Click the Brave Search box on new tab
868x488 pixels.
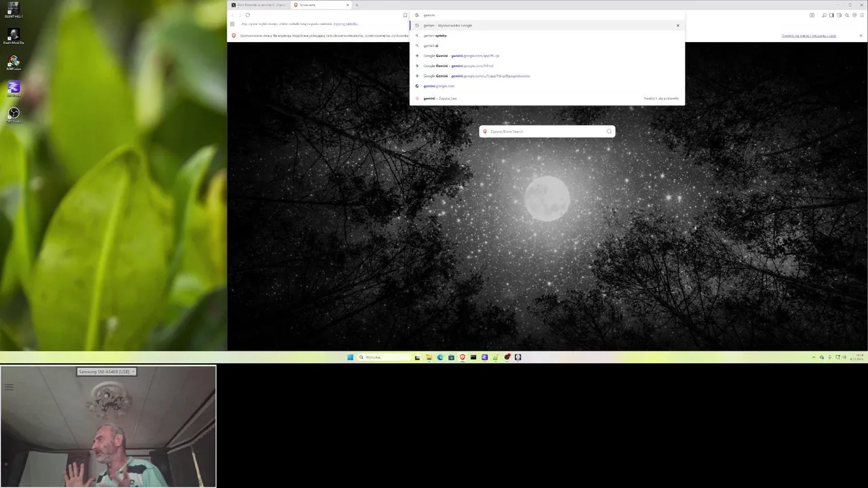pyautogui.click(x=547, y=131)
